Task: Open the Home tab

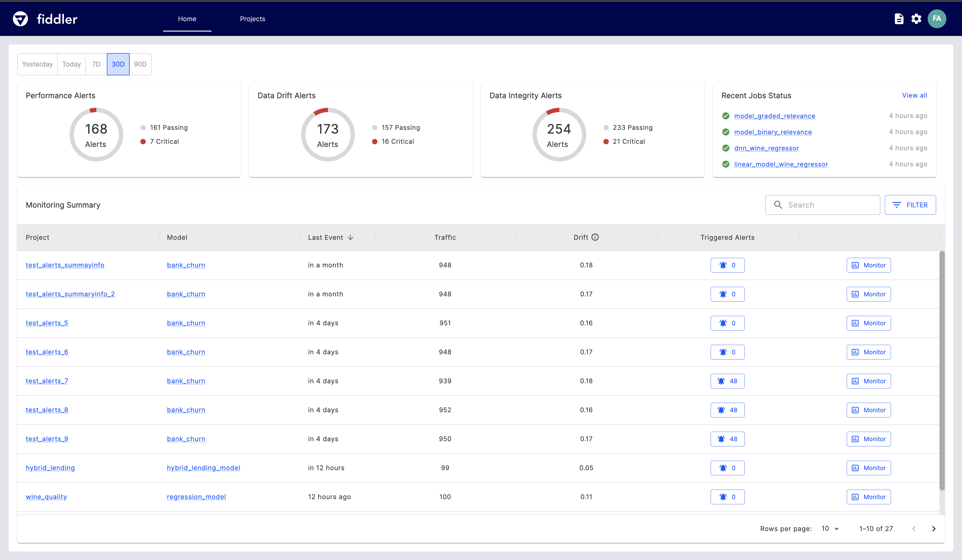Action: 187,19
